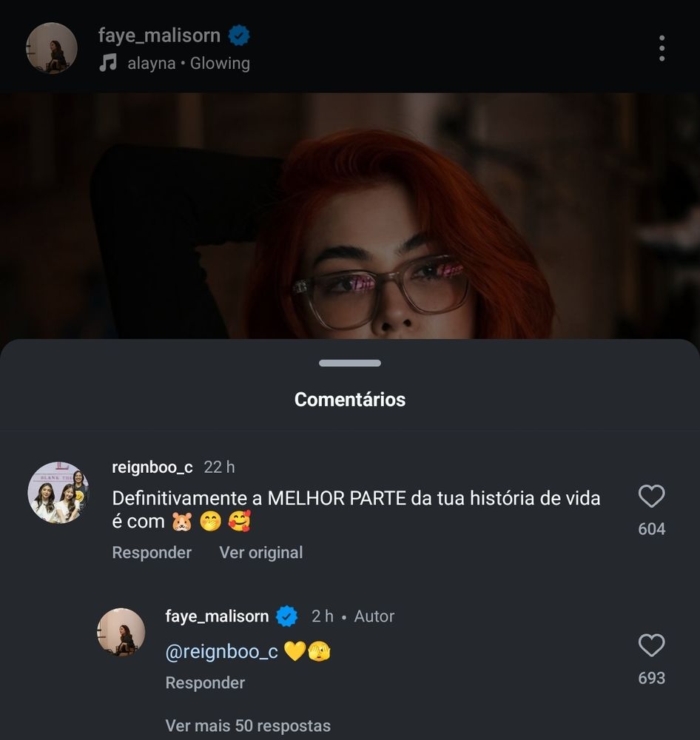Open the 'alayna · Glowing' audio track
This screenshot has height=740, width=700.
189,63
